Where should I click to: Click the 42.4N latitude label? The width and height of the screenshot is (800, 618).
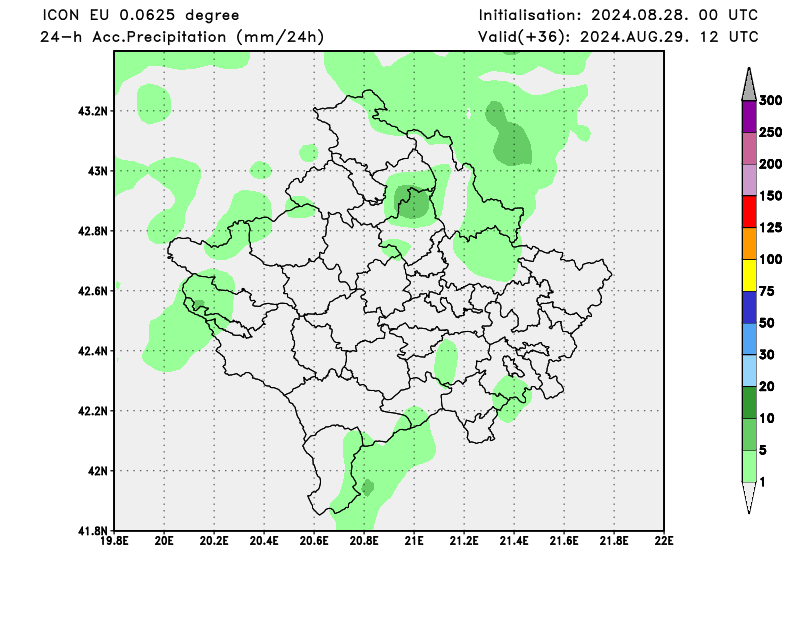click(92, 351)
